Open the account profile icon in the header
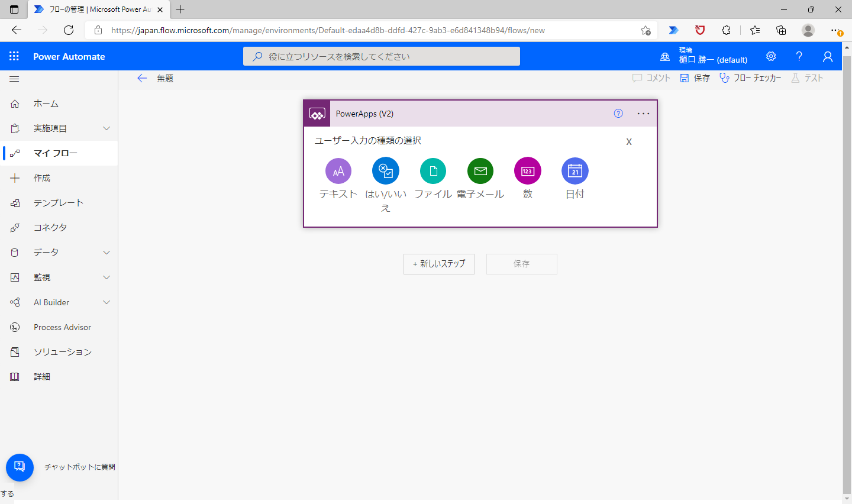The height and width of the screenshot is (504, 852). click(828, 56)
